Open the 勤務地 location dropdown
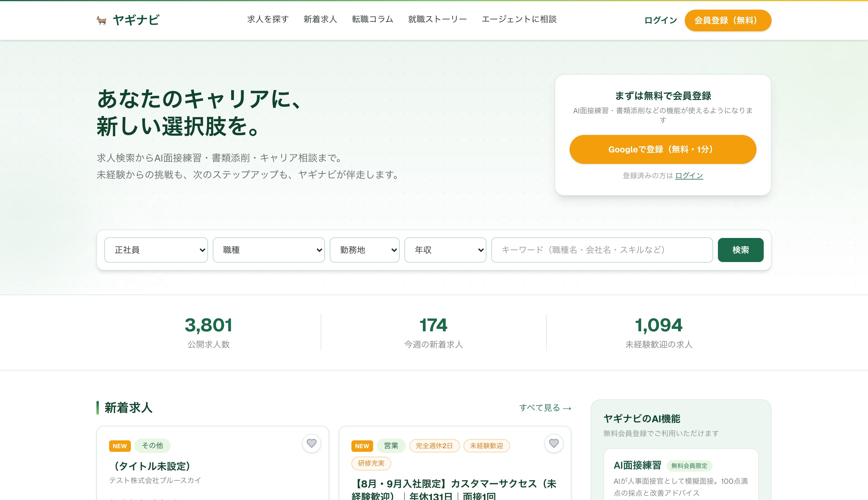This screenshot has width=868, height=500. (x=365, y=250)
